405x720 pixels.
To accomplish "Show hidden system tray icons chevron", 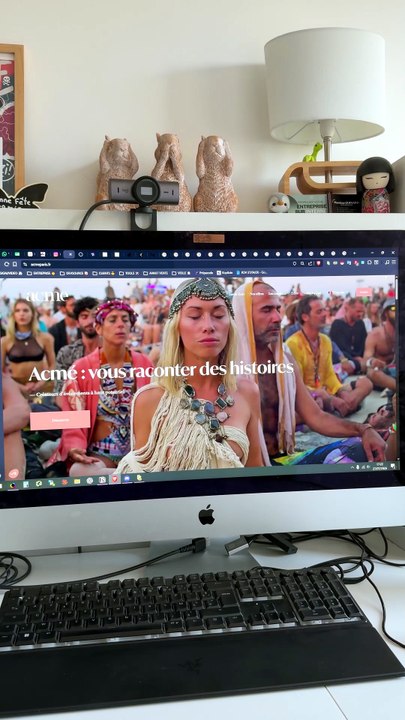I will [353, 467].
